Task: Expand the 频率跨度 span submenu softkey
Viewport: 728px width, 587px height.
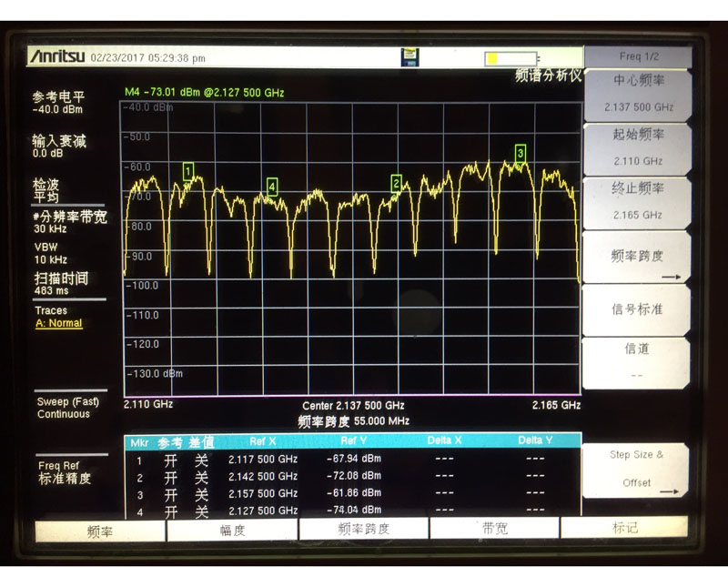Action: [x=636, y=257]
